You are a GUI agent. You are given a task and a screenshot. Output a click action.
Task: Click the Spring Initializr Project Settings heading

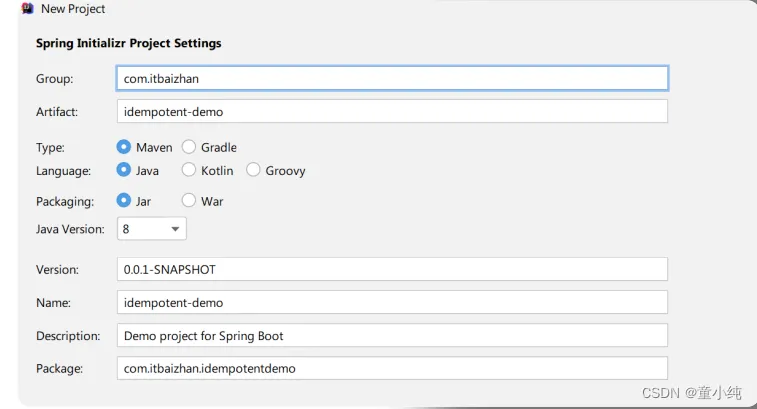click(x=129, y=44)
